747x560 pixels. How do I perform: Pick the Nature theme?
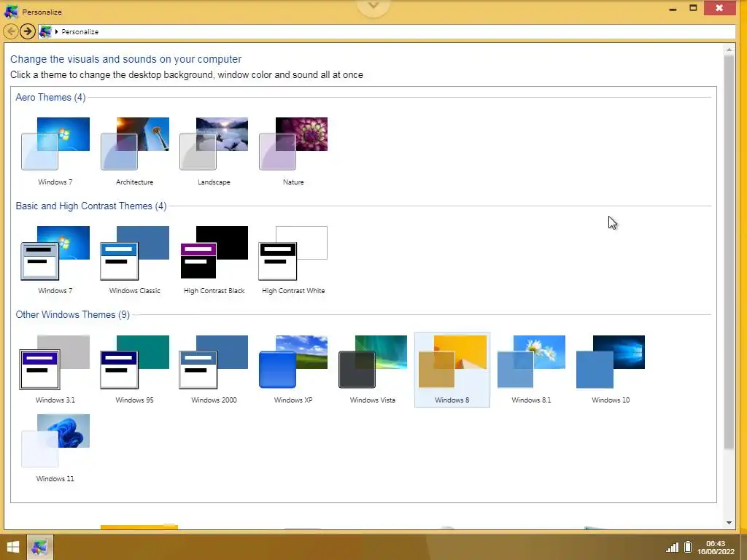293,151
